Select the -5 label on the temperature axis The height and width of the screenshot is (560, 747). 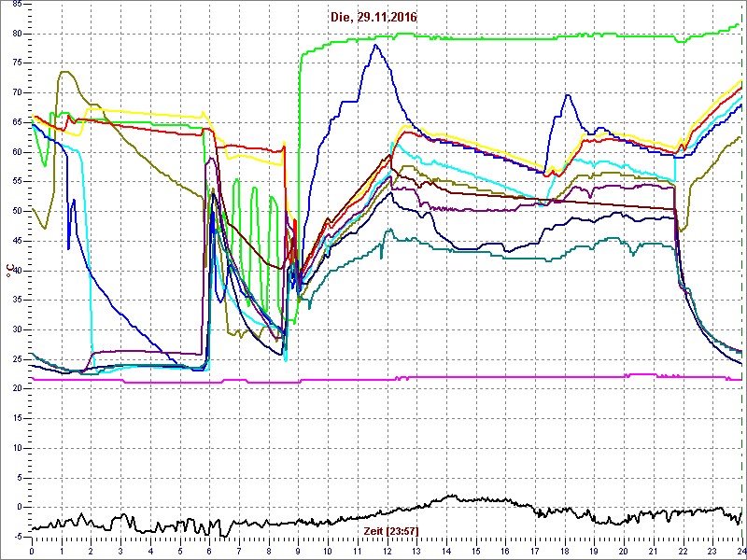pyautogui.click(x=16, y=538)
